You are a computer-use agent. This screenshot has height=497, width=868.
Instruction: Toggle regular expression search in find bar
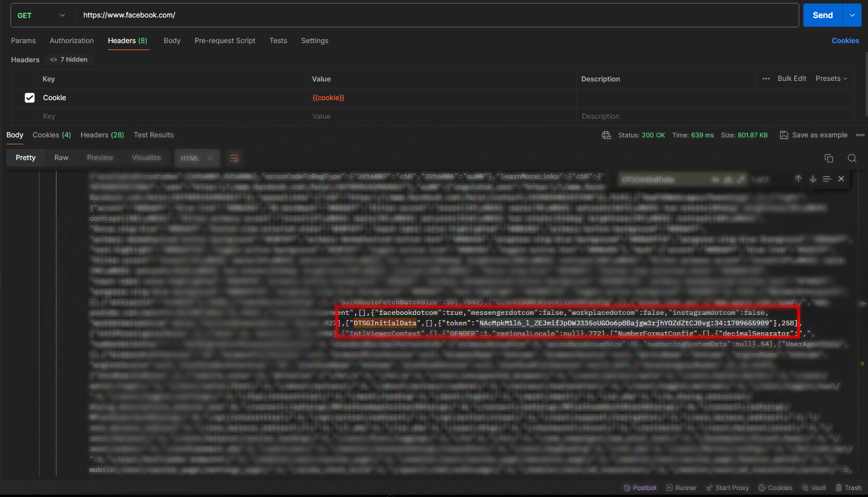pos(741,179)
